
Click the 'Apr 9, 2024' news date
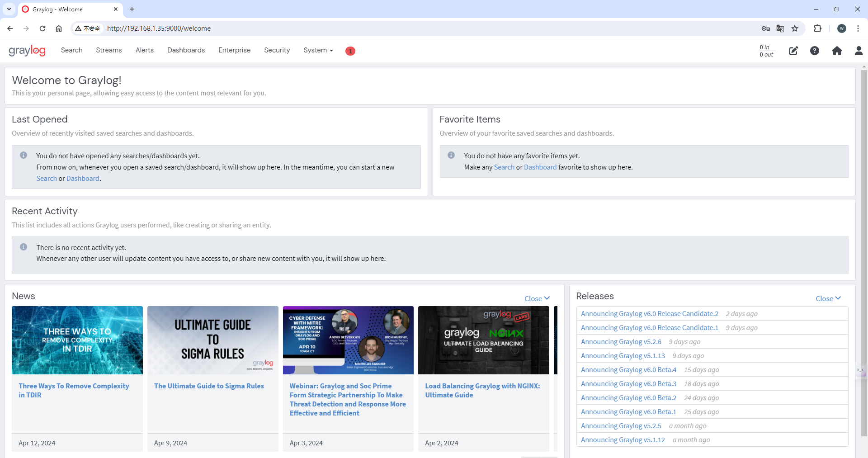tap(170, 443)
